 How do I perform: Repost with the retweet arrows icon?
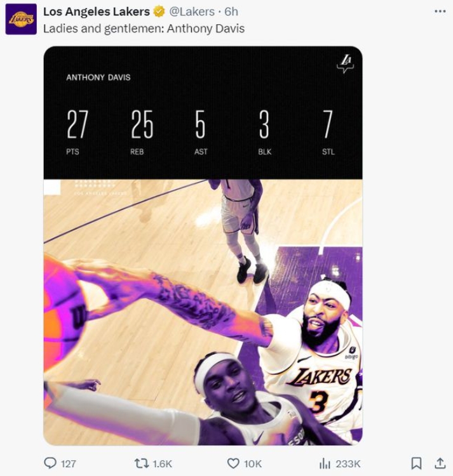pos(142,463)
